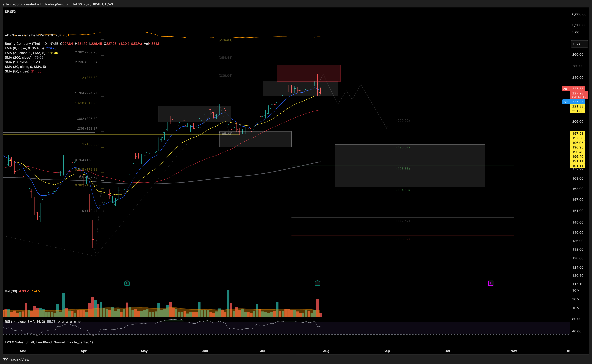Image resolution: width=592 pixels, height=364 pixels.
Task: Click the Nov label on the time axis
Action: pyautogui.click(x=514, y=351)
